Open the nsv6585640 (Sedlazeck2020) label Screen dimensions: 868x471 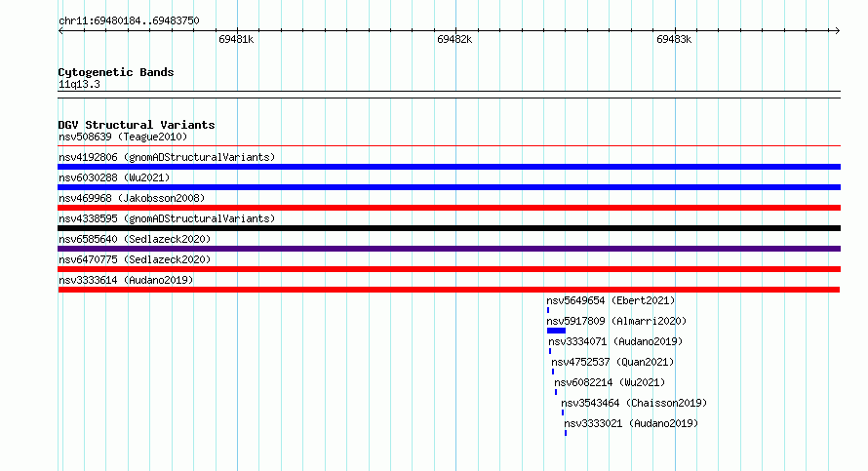pos(135,239)
